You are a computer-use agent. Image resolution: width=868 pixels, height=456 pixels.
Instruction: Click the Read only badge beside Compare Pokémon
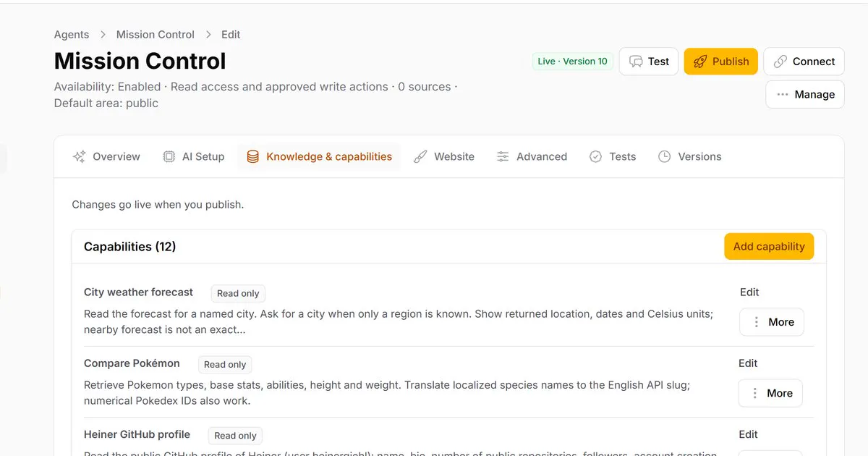(225, 365)
